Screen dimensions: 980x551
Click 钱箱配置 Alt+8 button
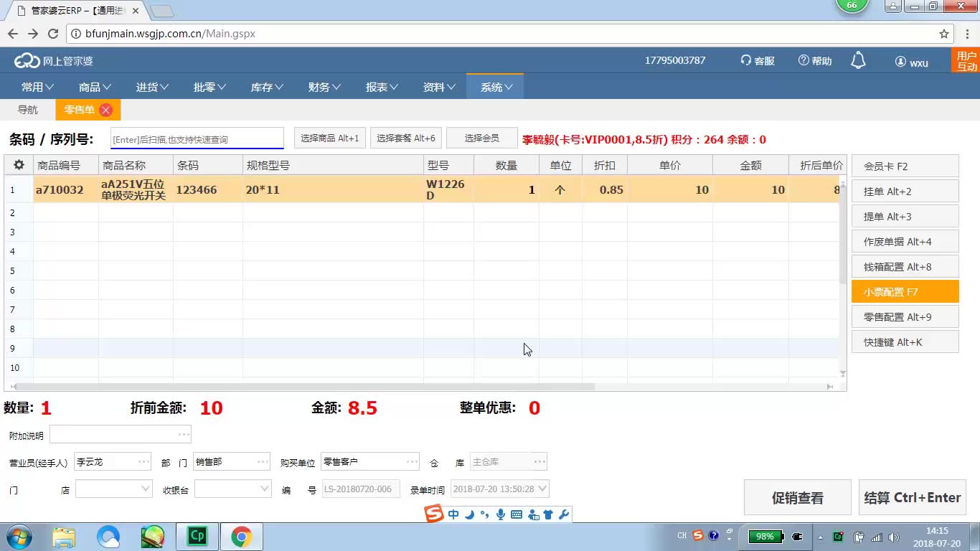click(905, 266)
